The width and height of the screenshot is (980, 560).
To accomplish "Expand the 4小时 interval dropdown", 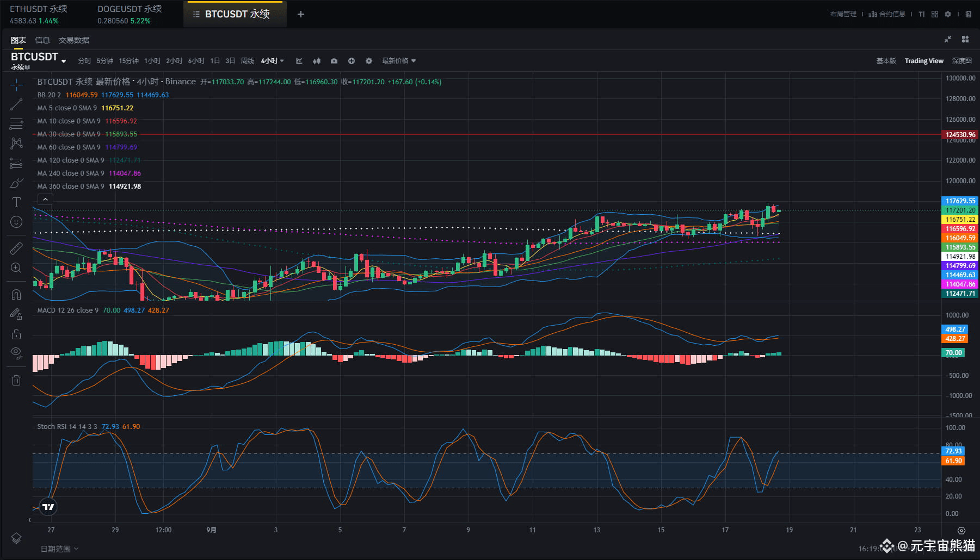I will (272, 61).
